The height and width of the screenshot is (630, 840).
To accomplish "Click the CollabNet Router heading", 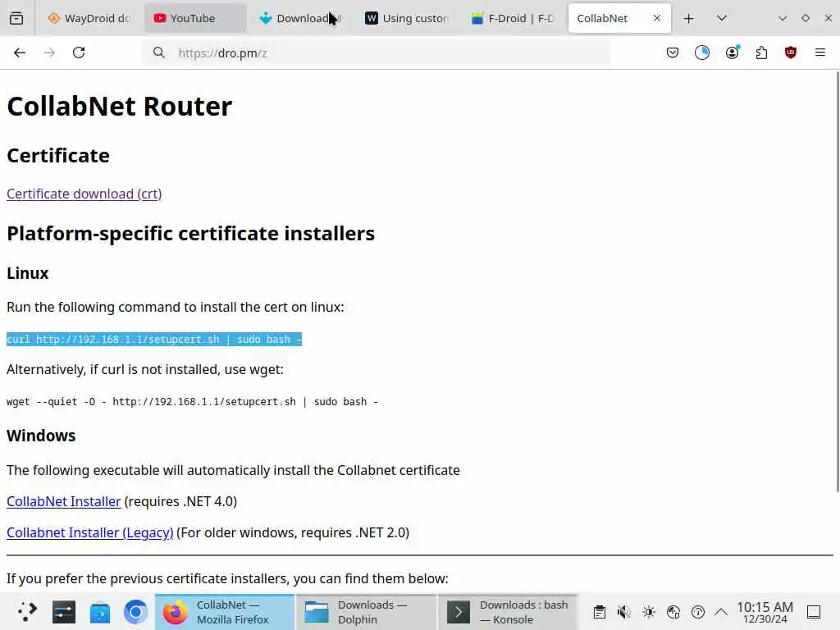I will [x=120, y=106].
